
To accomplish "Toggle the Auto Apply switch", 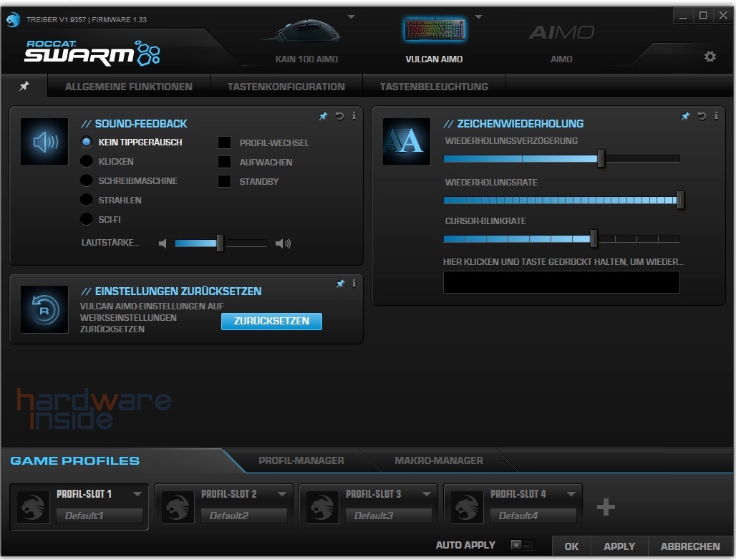I will point(522,544).
